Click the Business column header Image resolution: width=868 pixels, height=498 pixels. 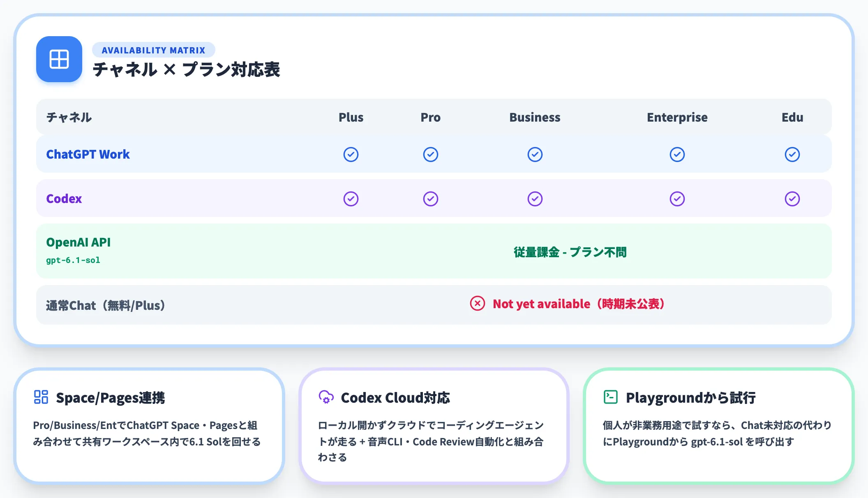pos(535,118)
